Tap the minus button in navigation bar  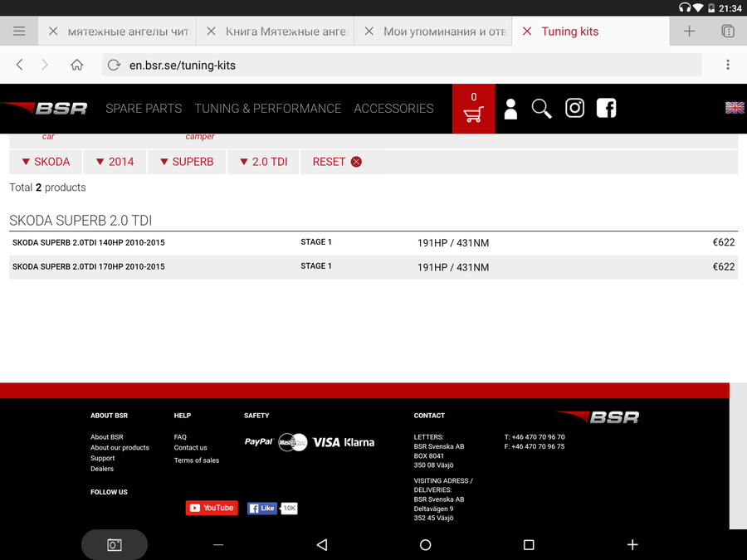tap(218, 545)
